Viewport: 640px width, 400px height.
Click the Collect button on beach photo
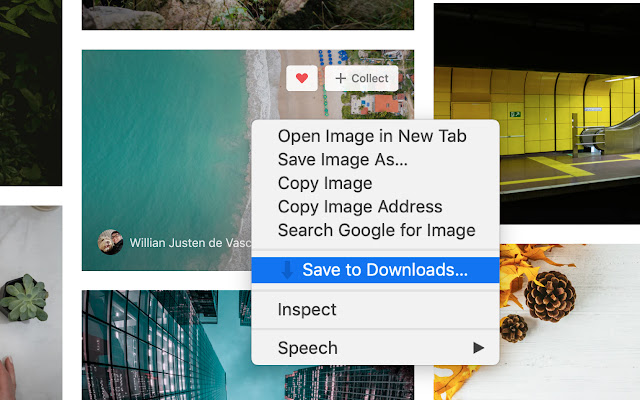click(x=361, y=78)
